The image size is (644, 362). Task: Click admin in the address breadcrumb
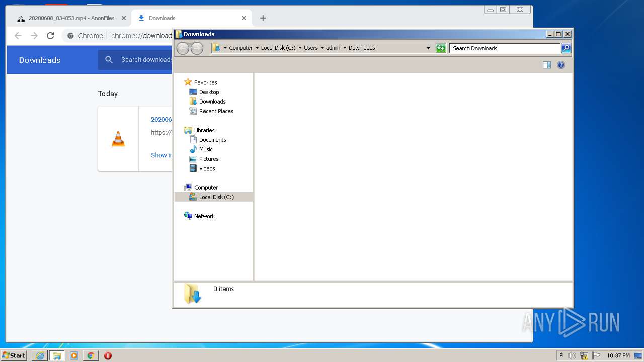coord(334,48)
